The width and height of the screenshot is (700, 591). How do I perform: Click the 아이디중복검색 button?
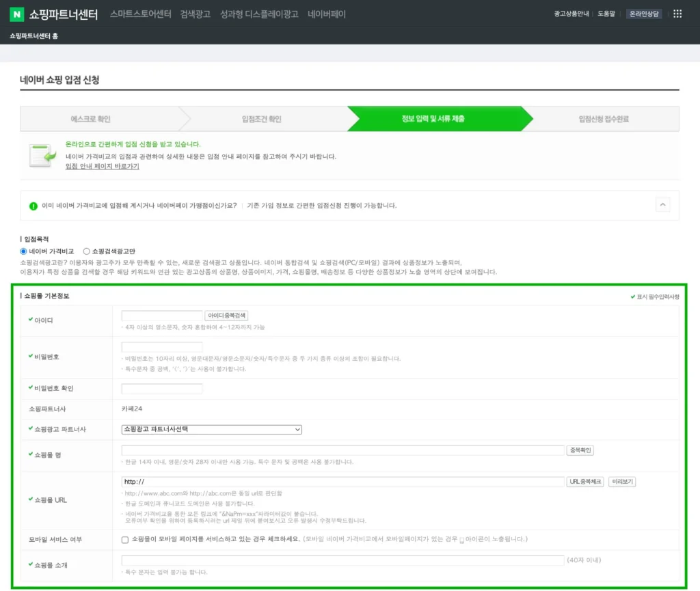(x=227, y=316)
